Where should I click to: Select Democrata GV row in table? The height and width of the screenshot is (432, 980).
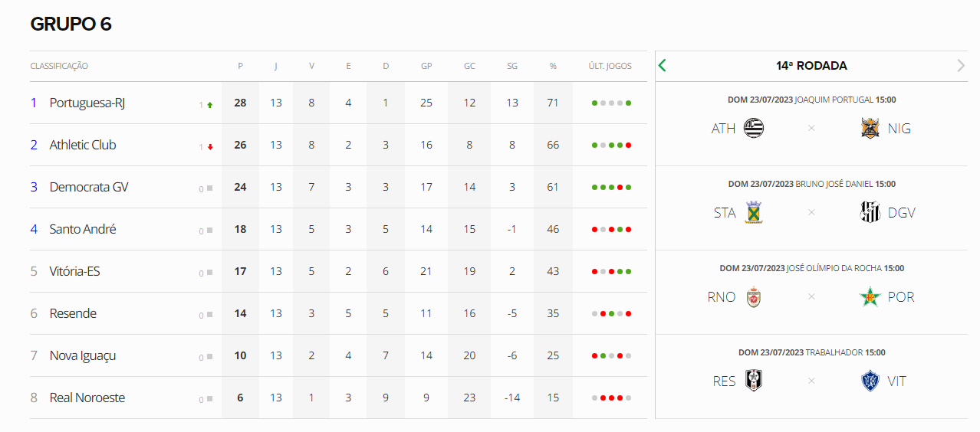[x=338, y=187]
